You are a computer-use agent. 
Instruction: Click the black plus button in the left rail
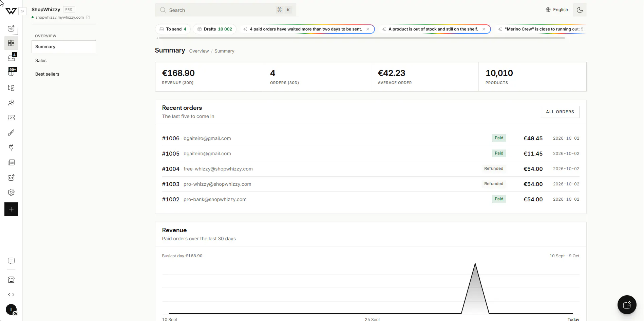tap(11, 209)
